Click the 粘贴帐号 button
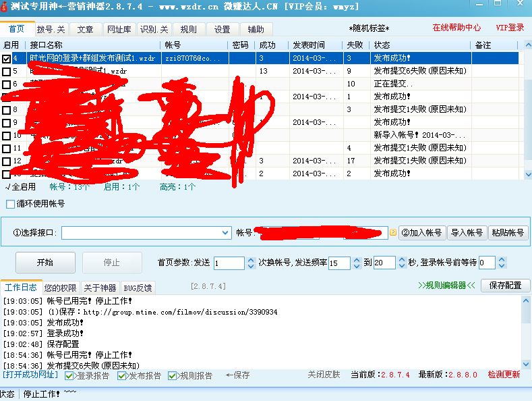Screen dimensions: 532x401 click(x=508, y=233)
